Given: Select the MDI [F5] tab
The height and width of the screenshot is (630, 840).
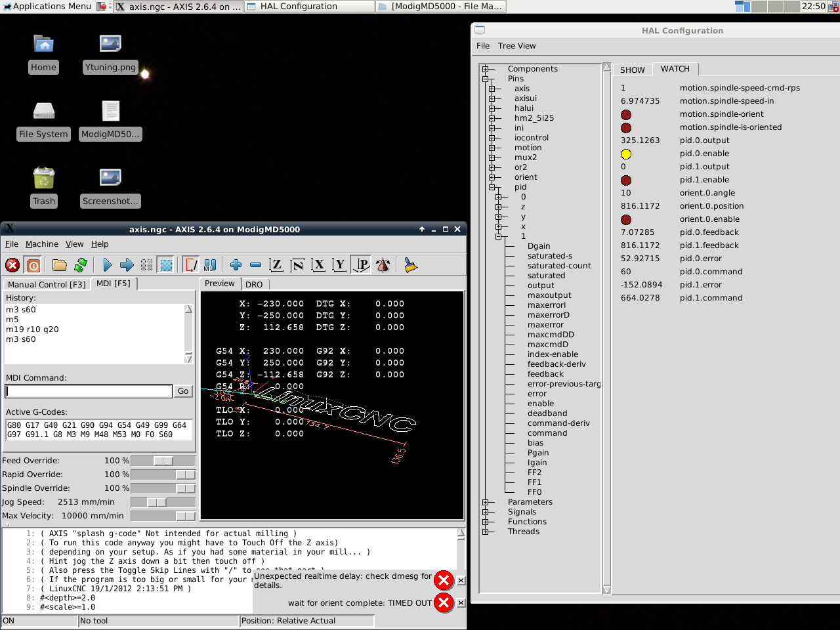Looking at the screenshot, I should click(x=114, y=283).
